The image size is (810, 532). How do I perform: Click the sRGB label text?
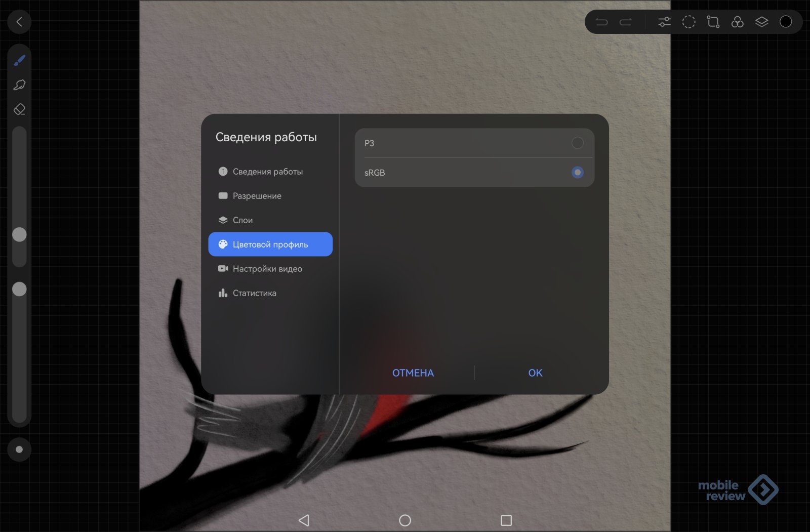[x=375, y=173]
